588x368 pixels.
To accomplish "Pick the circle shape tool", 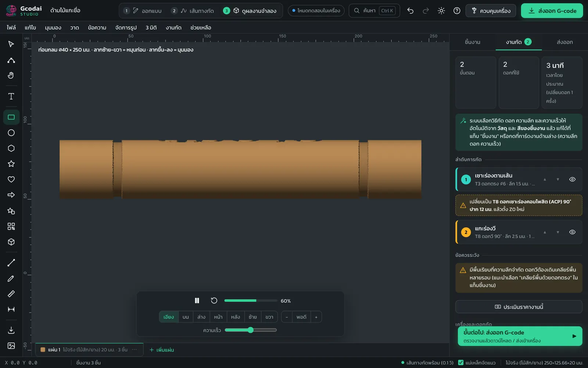I will coord(11,133).
